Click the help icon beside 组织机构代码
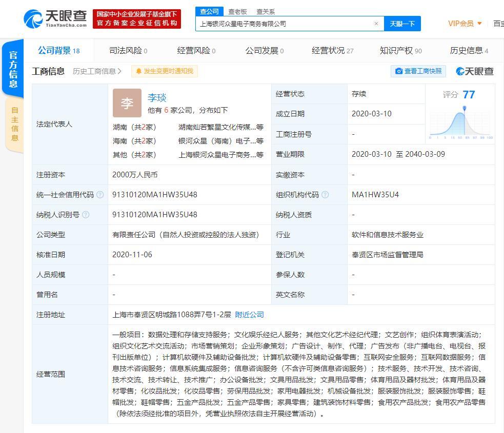This screenshot has height=433, width=504. (x=325, y=195)
